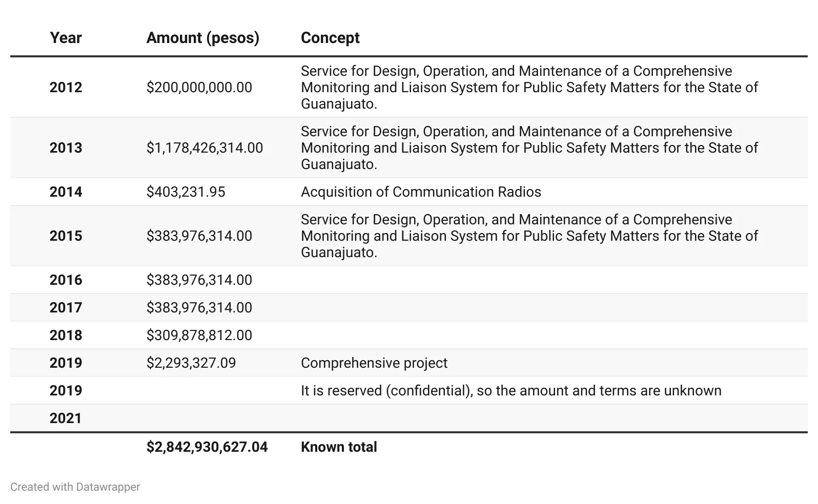Click the $2,842,930,627.04 known total amount
Image resolution: width=818 pixels, height=504 pixels.
point(207,447)
